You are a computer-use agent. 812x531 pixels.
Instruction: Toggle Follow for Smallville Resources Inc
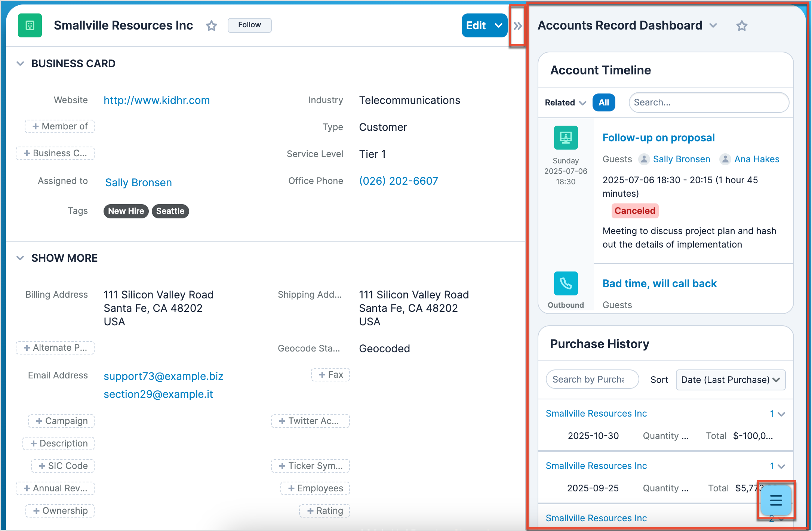249,25
